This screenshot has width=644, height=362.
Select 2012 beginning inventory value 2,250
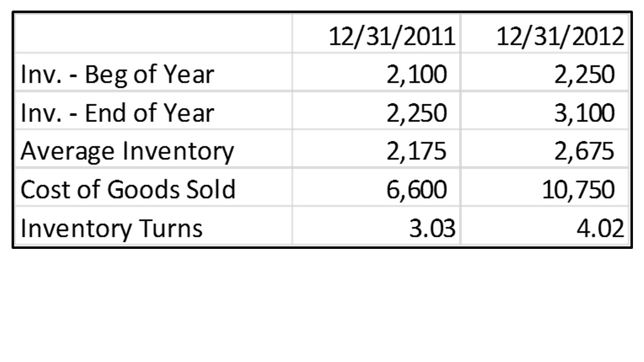[x=545, y=72]
